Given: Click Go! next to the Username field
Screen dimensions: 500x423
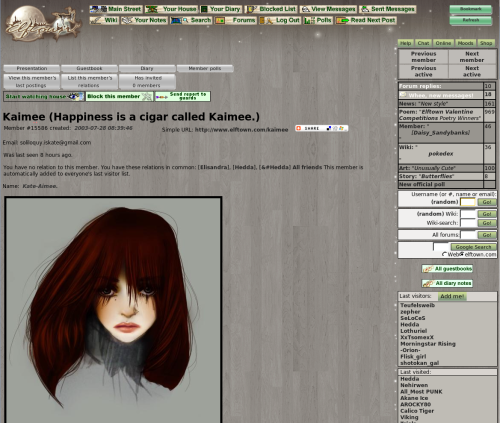Looking at the screenshot, I should pyautogui.click(x=487, y=202).
